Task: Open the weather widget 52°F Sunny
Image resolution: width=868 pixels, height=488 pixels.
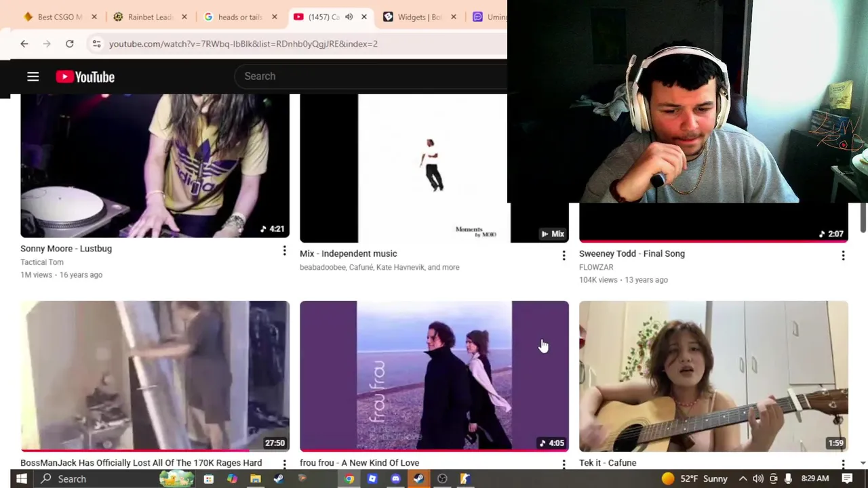Action: 694,479
